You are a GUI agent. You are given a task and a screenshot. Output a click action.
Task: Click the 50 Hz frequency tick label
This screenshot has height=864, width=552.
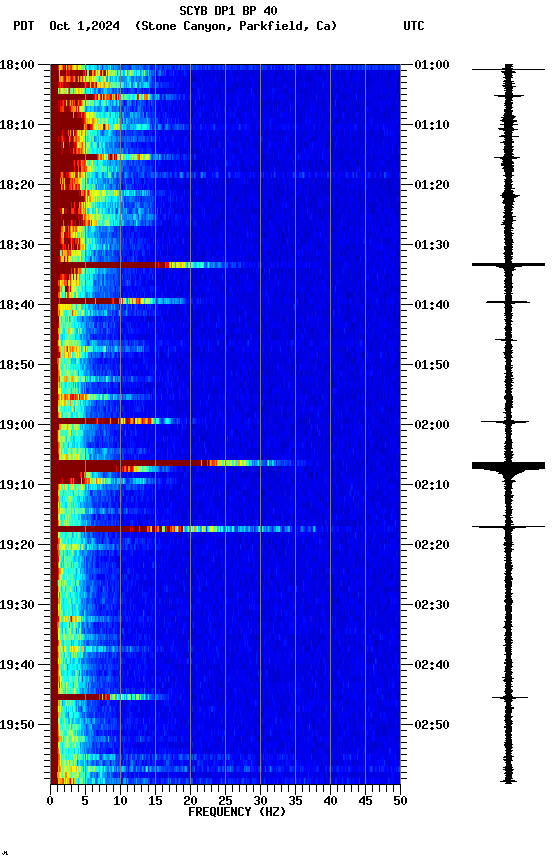tap(401, 801)
